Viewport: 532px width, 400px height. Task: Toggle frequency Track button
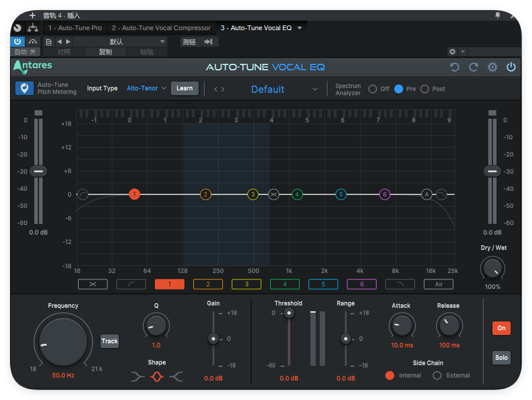click(109, 341)
